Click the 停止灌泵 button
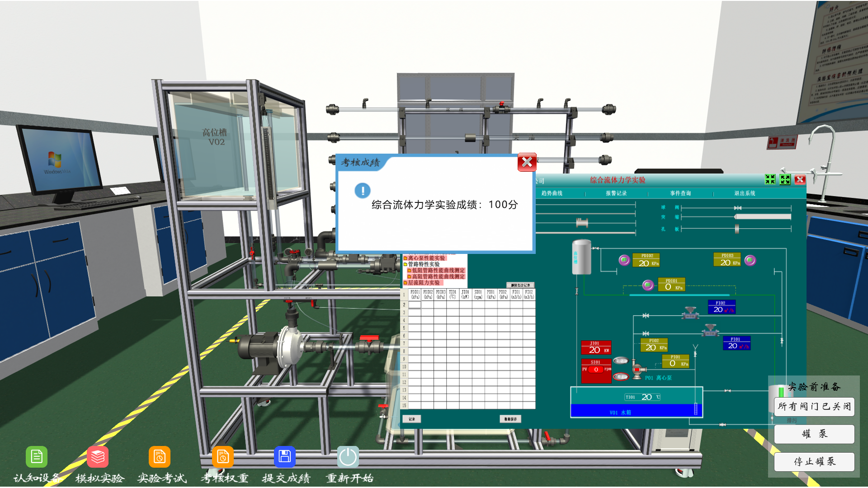Screen dimensions: 868x488 point(814,462)
